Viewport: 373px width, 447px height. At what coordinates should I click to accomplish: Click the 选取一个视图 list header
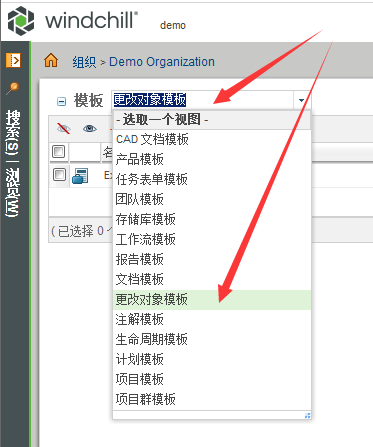212,119
